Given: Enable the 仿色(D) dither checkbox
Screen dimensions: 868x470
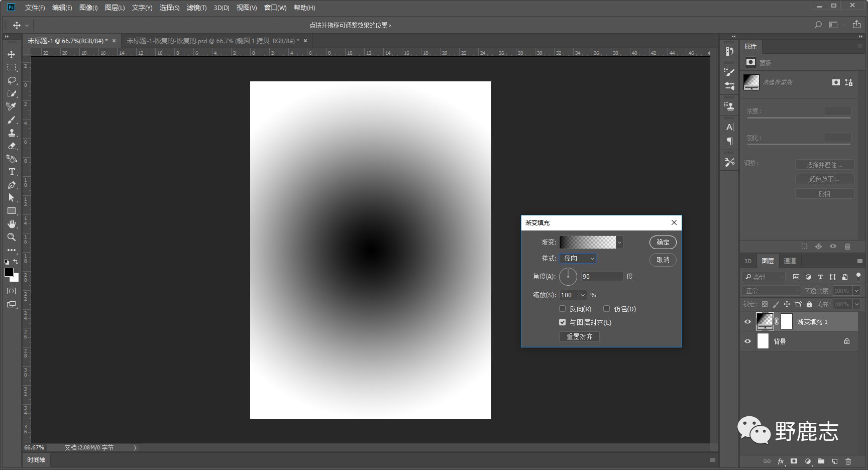Looking at the screenshot, I should [x=606, y=309].
